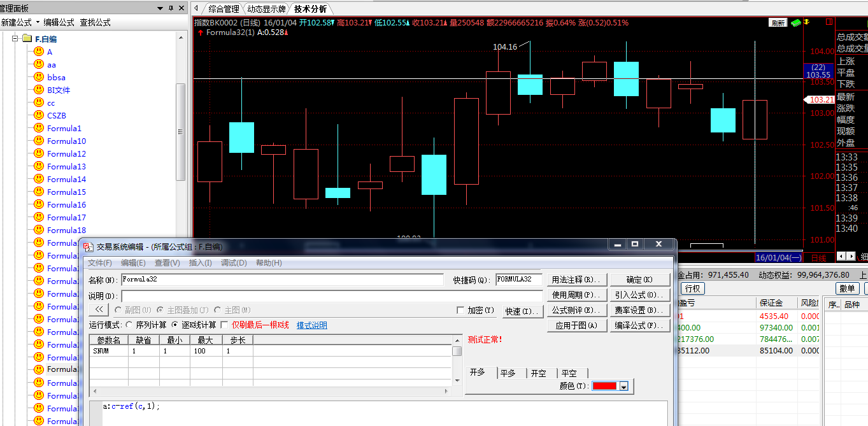Pin the 管理面板 panel with pushpin icon
Image resolution: width=868 pixels, height=426 pixels.
[x=170, y=8]
